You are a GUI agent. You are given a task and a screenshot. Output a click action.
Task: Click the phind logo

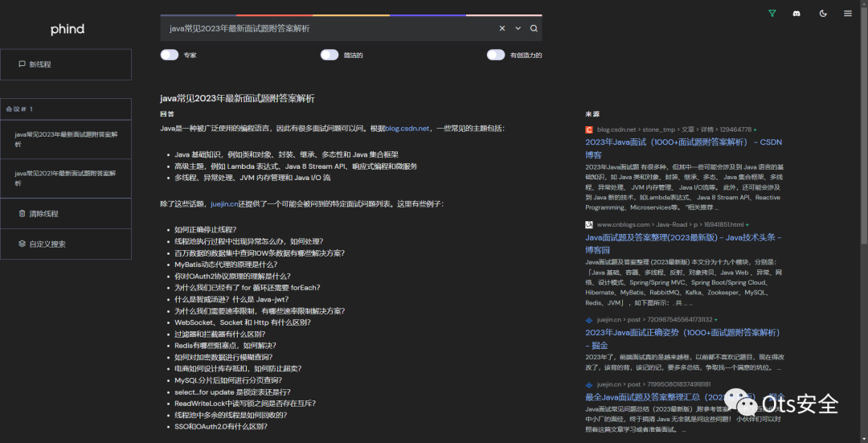click(67, 30)
